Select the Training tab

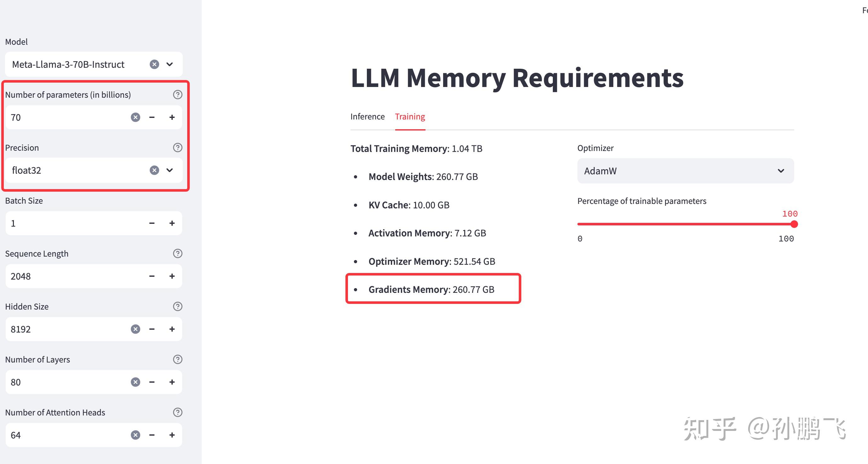(x=410, y=117)
